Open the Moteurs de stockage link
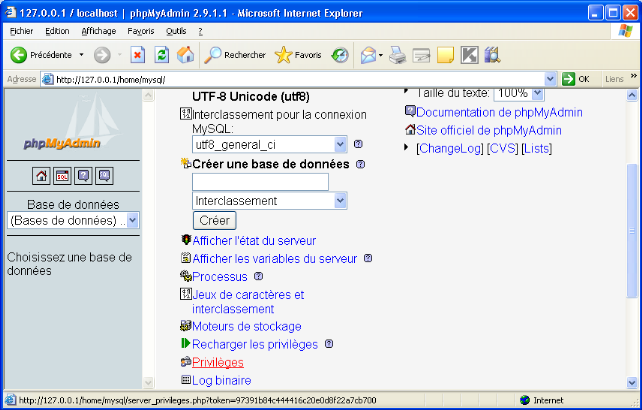The image size is (642, 410). [247, 326]
